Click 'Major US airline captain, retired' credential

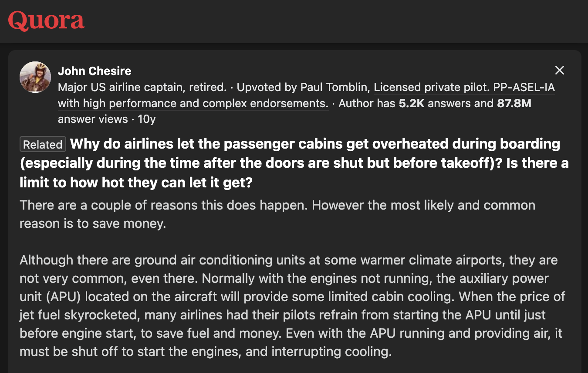tap(142, 87)
